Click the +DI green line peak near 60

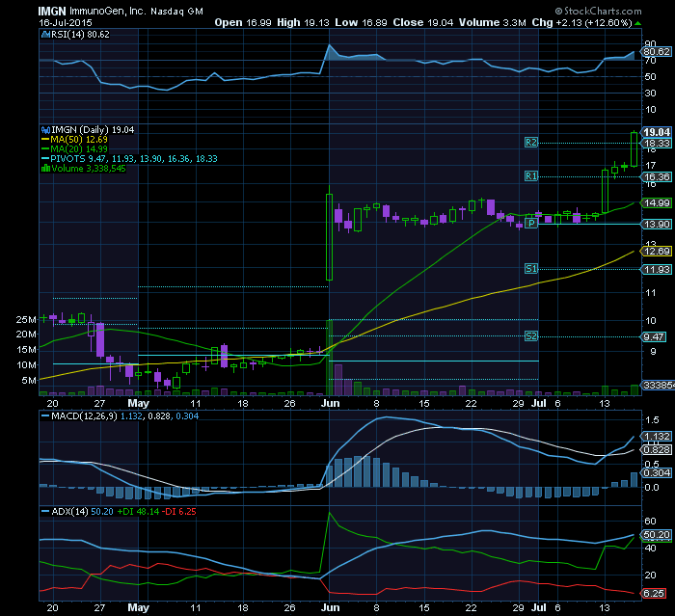(x=330, y=513)
